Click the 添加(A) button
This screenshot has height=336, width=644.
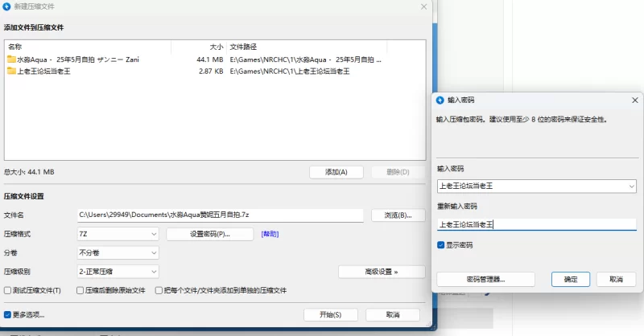pyautogui.click(x=336, y=172)
